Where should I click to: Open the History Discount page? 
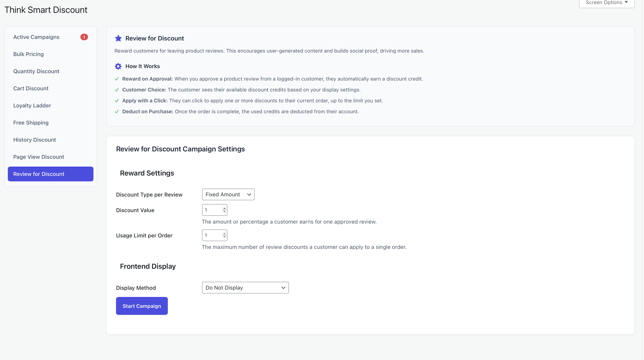point(34,140)
